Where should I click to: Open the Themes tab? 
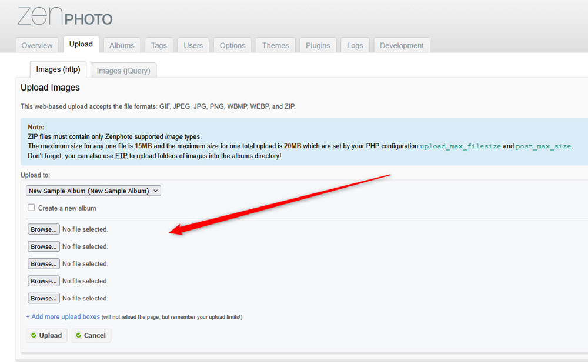[x=275, y=45]
